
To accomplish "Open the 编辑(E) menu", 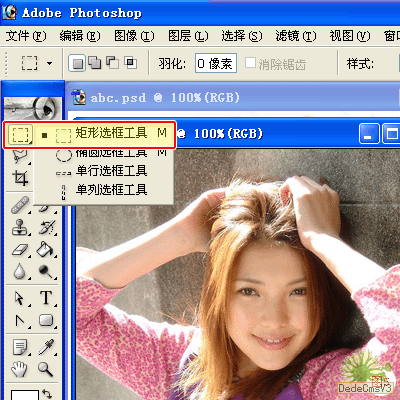I will [x=80, y=36].
